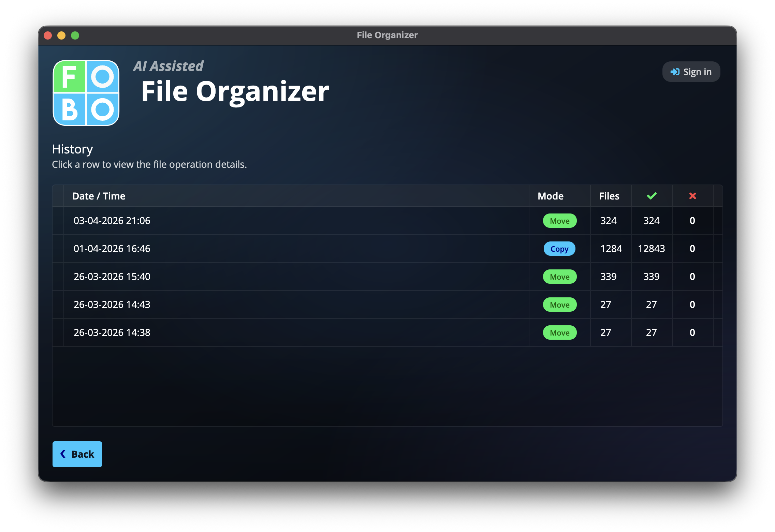Screen dimensions: 775x532
Task: Click the Mode column header
Action: point(550,196)
